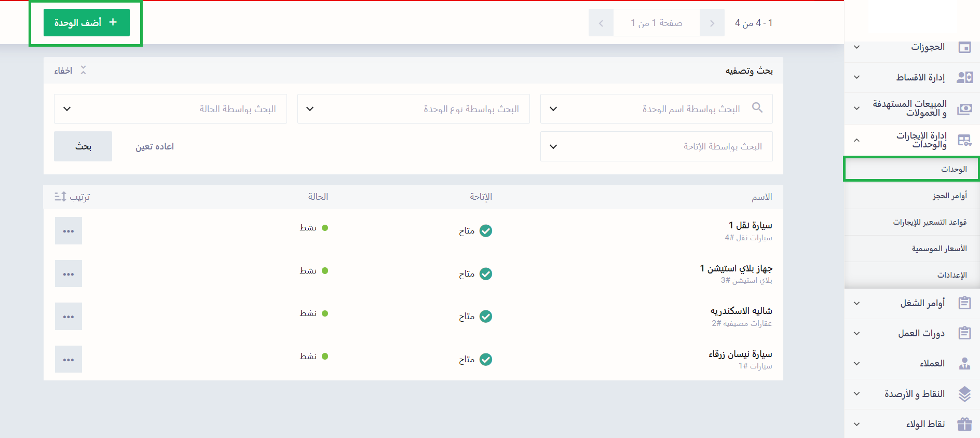Select الأسعار الموسمية in the sidebar

click(x=939, y=249)
